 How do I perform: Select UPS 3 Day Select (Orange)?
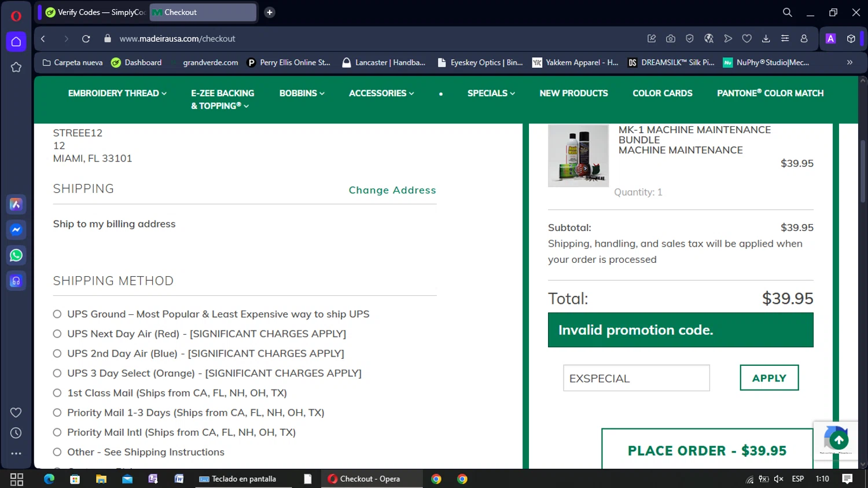coord(57,373)
